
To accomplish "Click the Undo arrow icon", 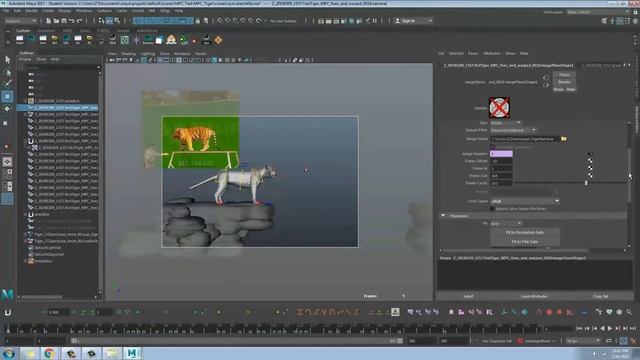I will point(71,21).
